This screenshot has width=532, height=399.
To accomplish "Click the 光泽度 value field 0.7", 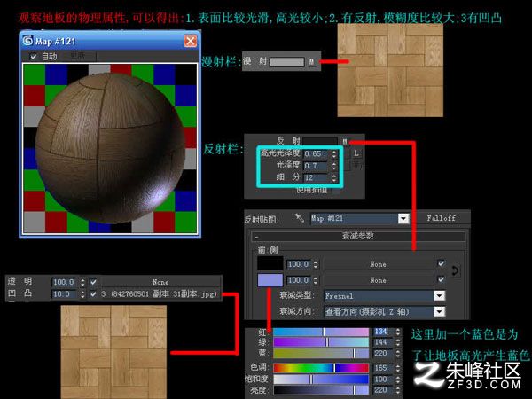I will tap(316, 166).
